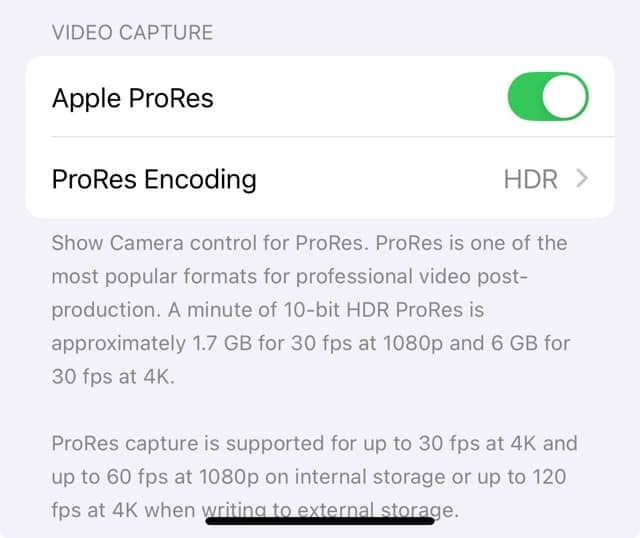
Task: Click the 'Show Camera control for ProRes' text
Action: (207, 243)
